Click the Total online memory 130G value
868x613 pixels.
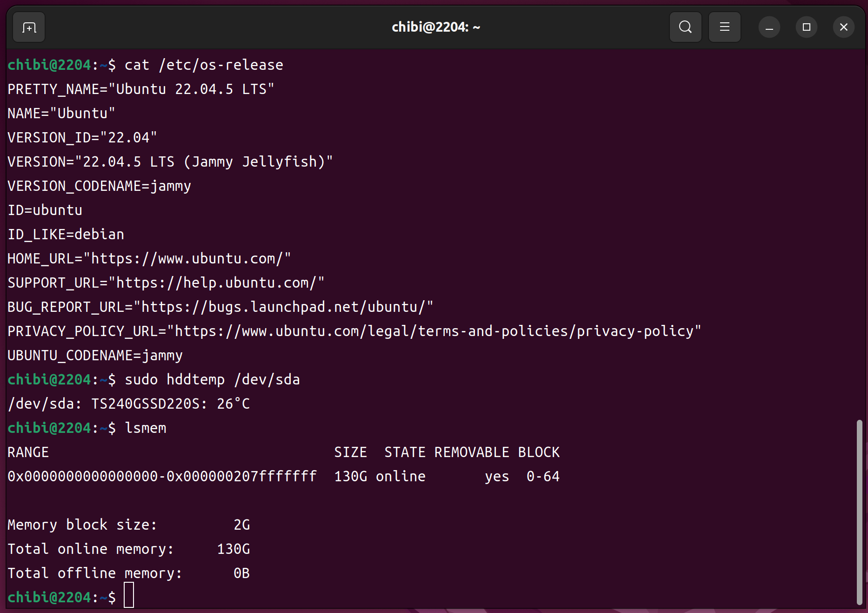pyautogui.click(x=234, y=549)
